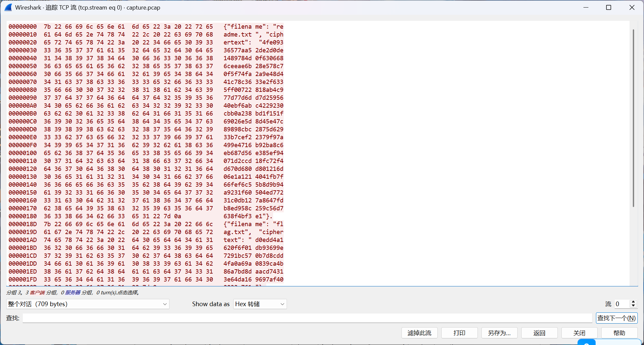
Task: Click the vertical scrollbar of hex dump
Action: point(633,119)
